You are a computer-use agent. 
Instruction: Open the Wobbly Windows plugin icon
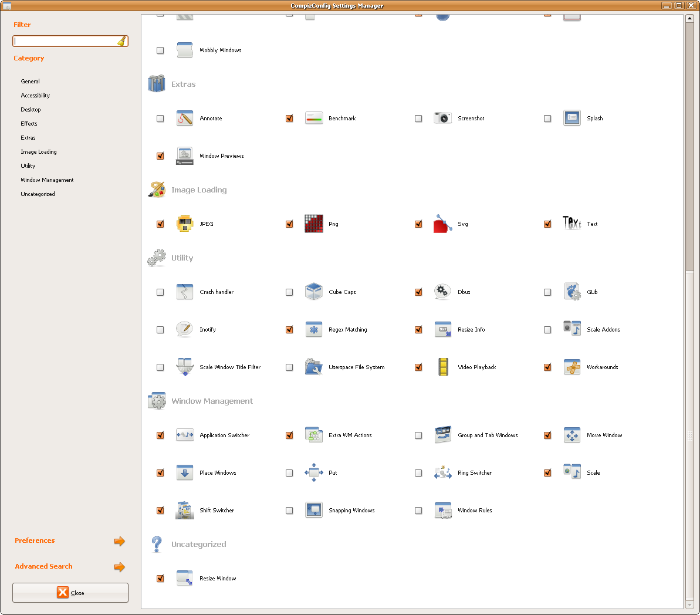coord(184,50)
